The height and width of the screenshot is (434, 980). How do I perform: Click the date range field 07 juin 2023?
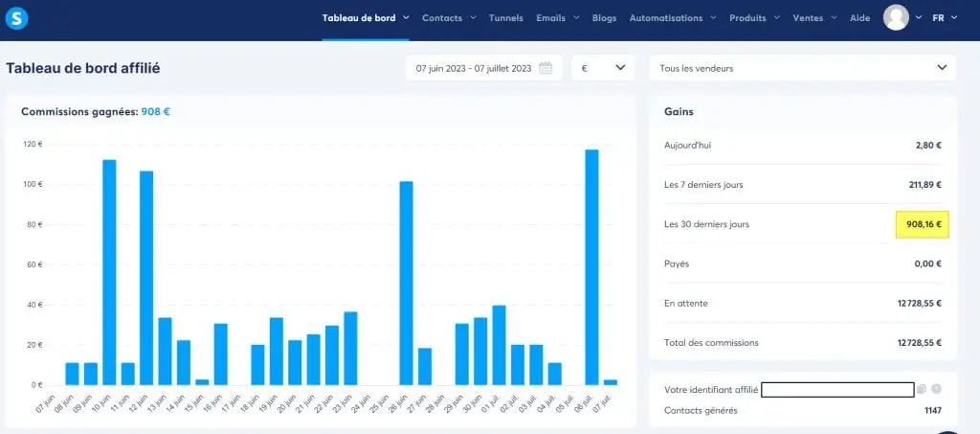(x=483, y=67)
